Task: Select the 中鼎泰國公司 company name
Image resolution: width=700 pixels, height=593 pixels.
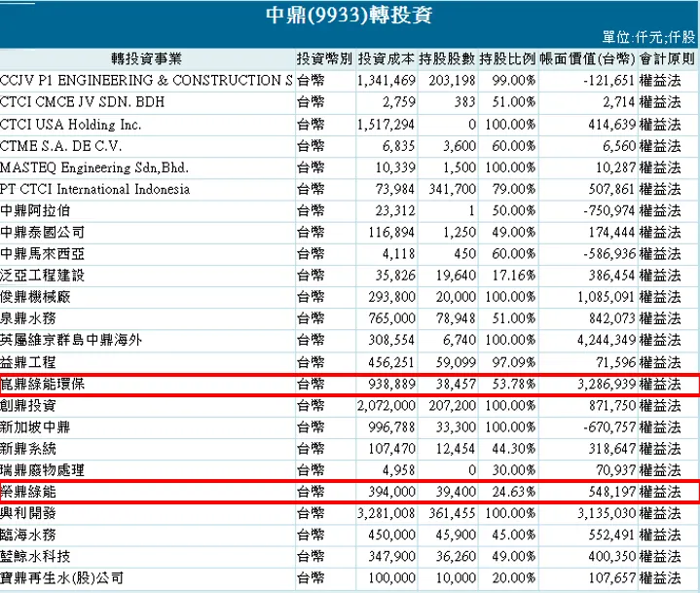Action: click(x=43, y=232)
